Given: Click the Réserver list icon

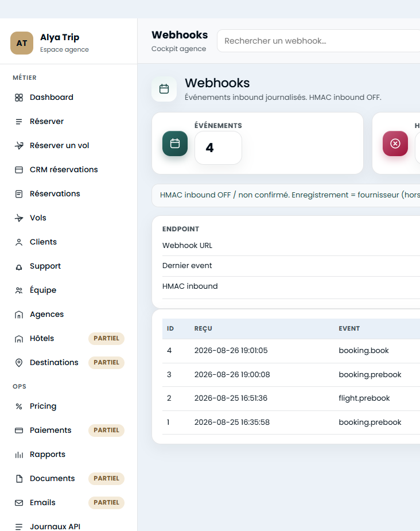Looking at the screenshot, I should point(19,122).
